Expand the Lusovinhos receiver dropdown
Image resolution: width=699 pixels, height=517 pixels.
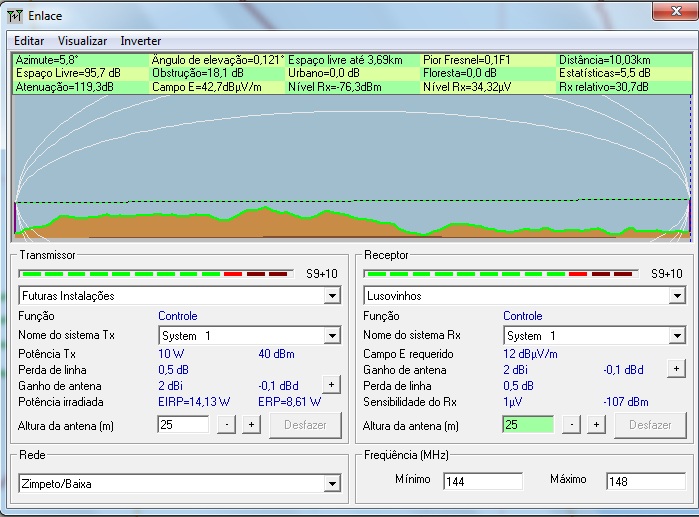click(x=677, y=296)
